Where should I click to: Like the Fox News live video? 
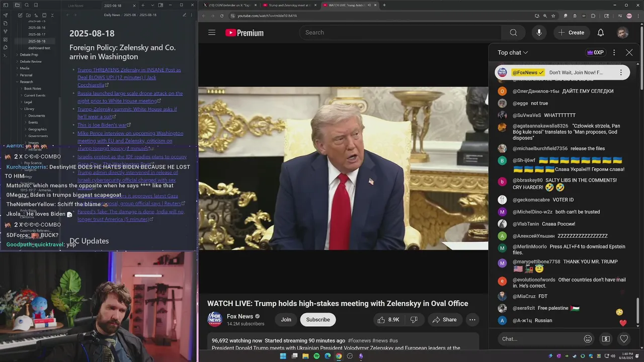pyautogui.click(x=388, y=320)
